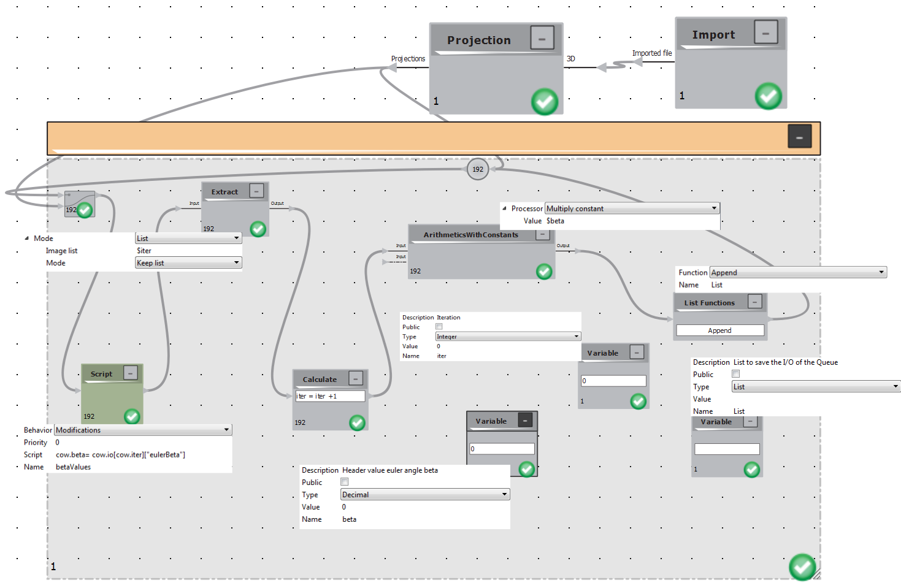Collapse the Mode property group triangle
Screen dimensions: 901x588
[x=26, y=238]
